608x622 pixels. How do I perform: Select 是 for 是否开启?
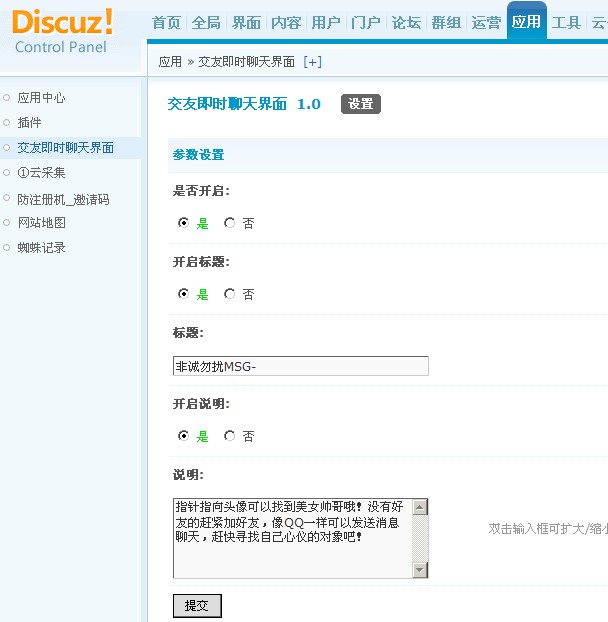pos(184,223)
